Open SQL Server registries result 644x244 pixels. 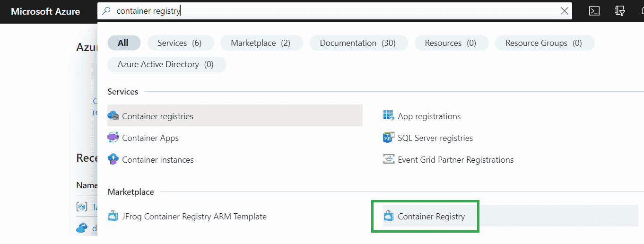click(x=435, y=138)
